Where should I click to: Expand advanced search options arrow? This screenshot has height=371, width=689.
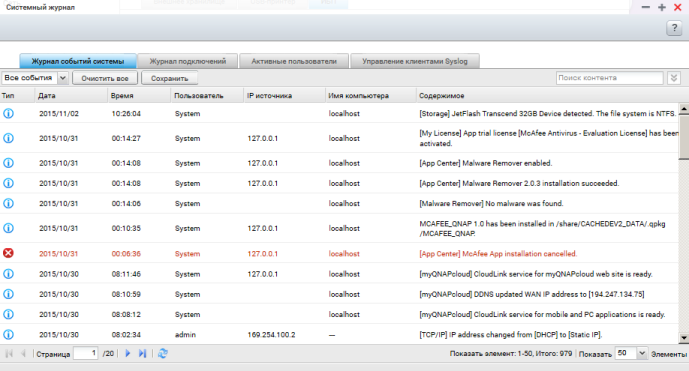point(674,78)
